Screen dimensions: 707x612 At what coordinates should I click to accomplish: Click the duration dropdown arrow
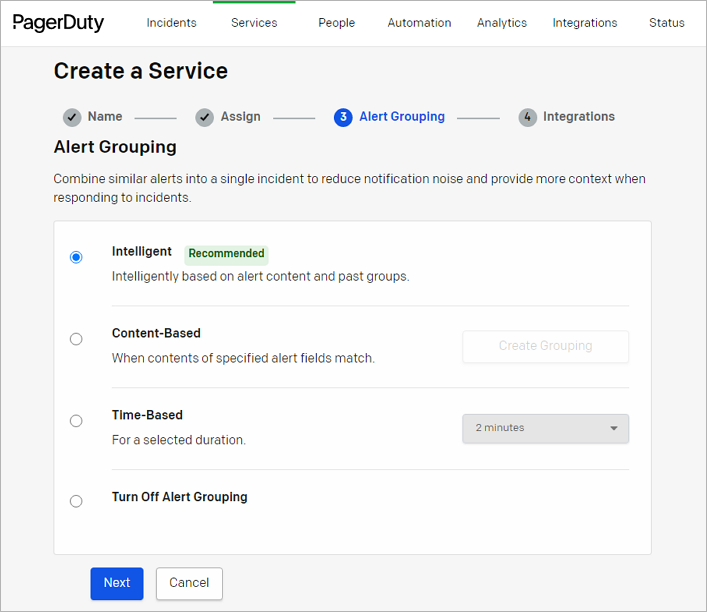613,428
